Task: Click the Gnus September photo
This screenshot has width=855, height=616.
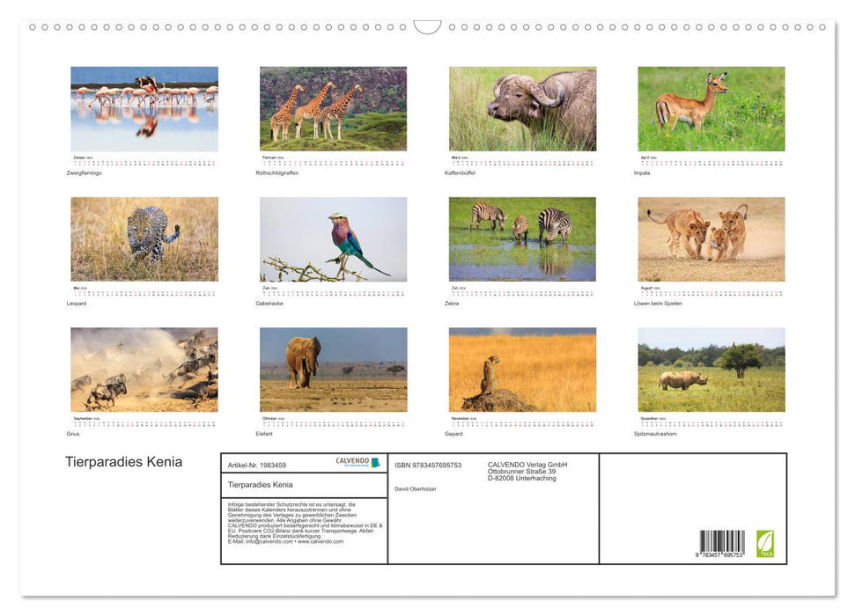Action: point(144,370)
